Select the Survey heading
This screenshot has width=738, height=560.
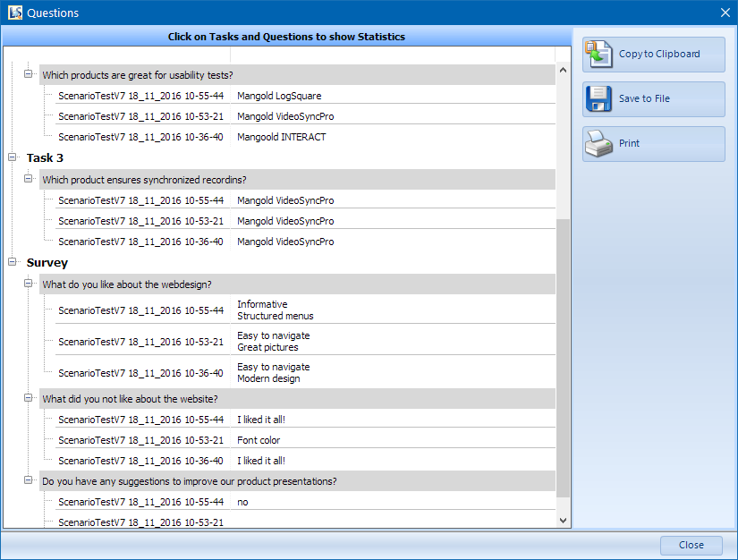47,263
